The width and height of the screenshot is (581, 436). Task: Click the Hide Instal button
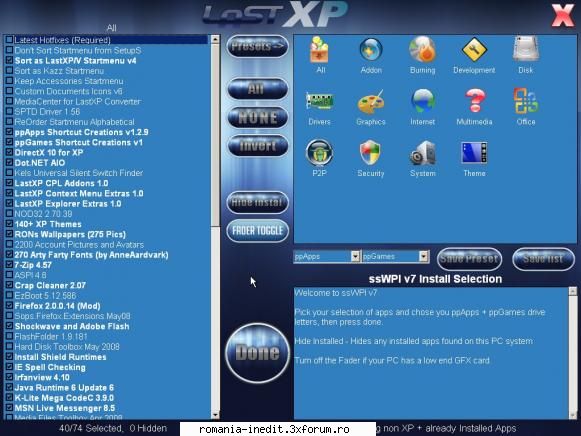click(258, 202)
